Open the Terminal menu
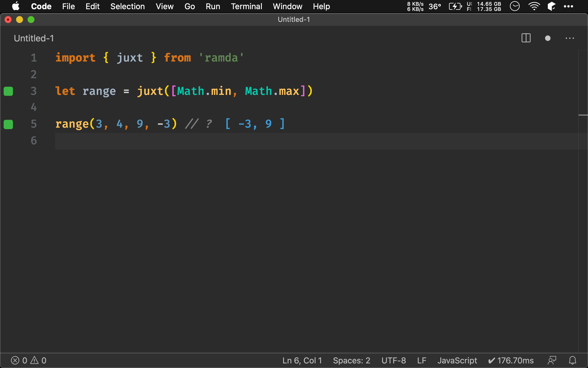Viewport: 588px width, 368px height. pyautogui.click(x=246, y=6)
